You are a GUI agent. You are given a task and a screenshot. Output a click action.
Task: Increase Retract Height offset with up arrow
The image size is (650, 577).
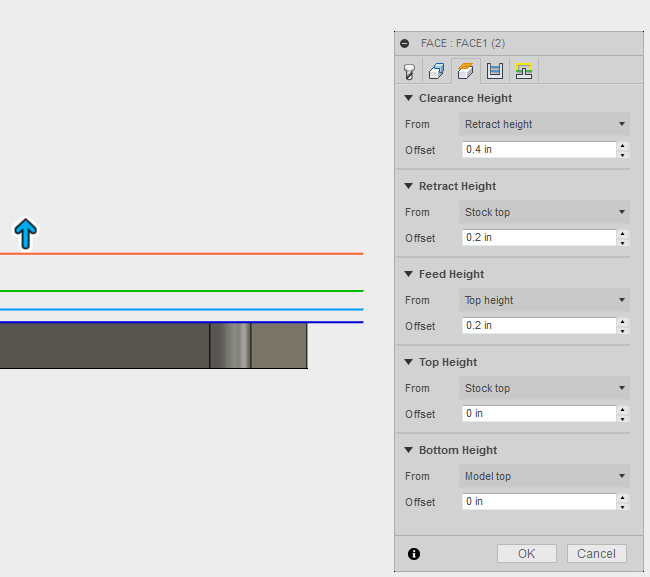click(623, 234)
